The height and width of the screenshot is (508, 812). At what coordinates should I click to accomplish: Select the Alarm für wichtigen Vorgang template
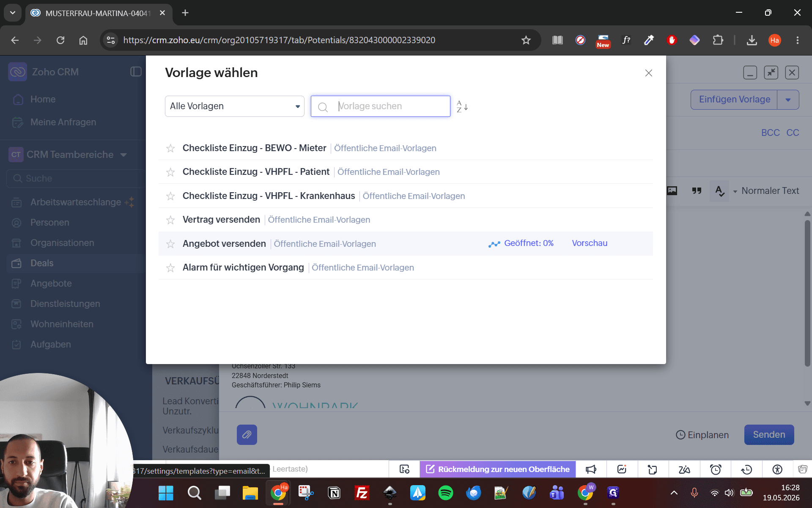(243, 268)
